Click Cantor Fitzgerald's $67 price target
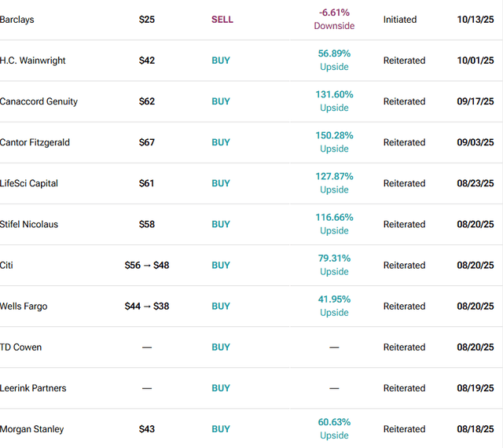Screen dimensions: 503x448 click(147, 142)
